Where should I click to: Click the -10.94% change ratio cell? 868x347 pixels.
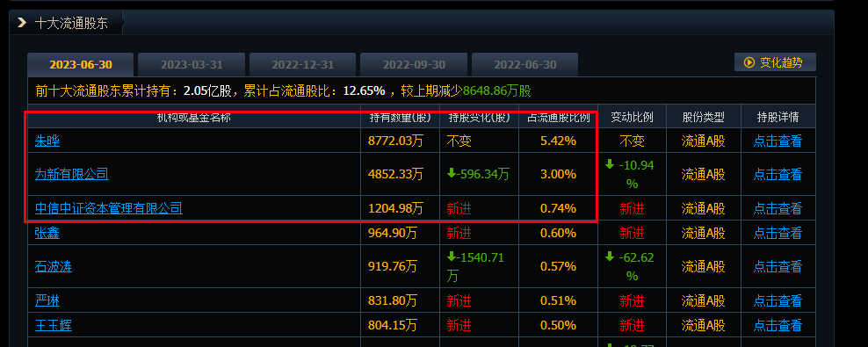click(x=633, y=174)
